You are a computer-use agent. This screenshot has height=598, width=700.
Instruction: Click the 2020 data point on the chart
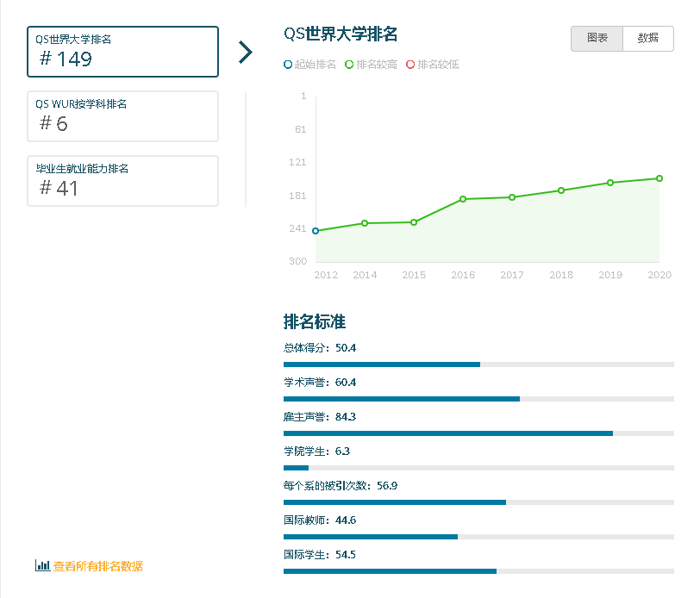[x=659, y=178]
